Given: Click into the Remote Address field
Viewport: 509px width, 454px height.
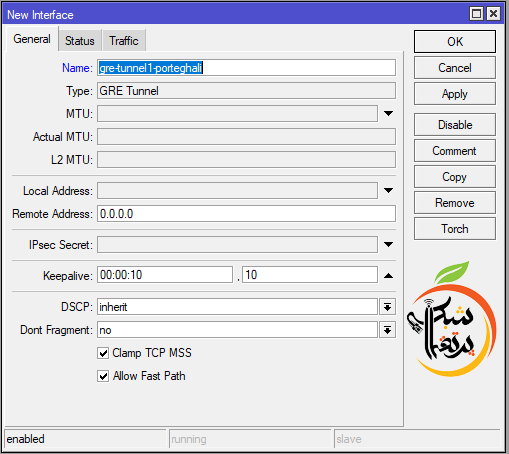Looking at the screenshot, I should 246,214.
